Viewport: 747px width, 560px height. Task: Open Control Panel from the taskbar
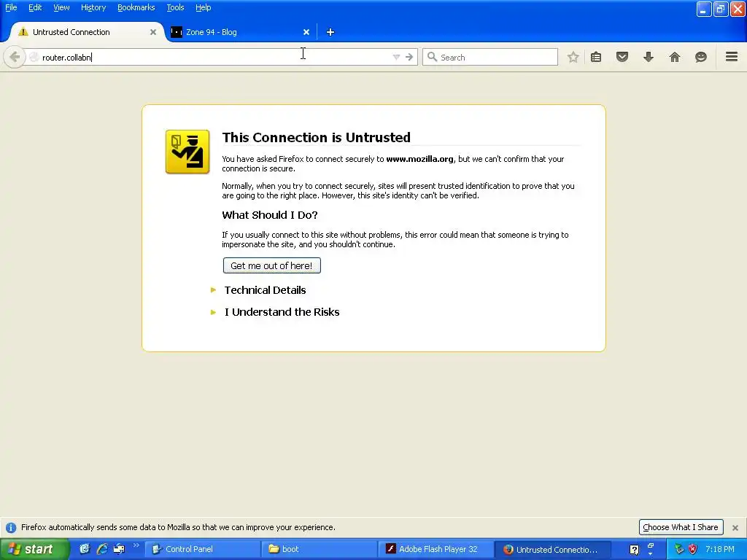[203, 549]
